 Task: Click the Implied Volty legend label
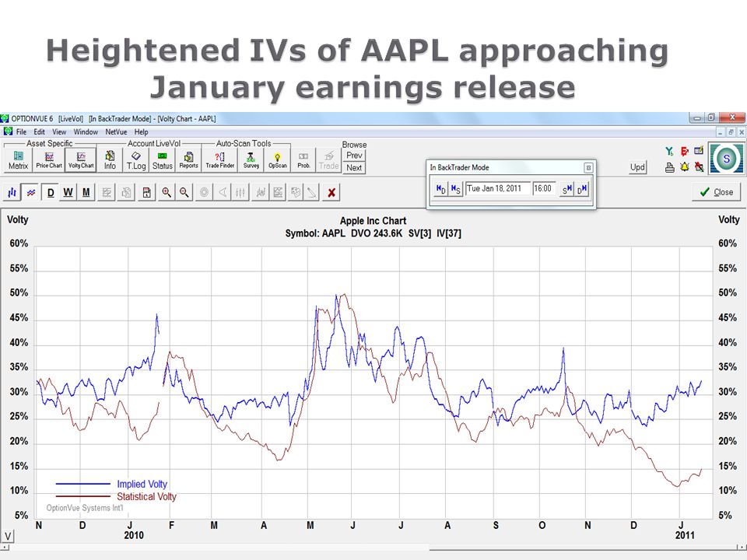[142, 485]
